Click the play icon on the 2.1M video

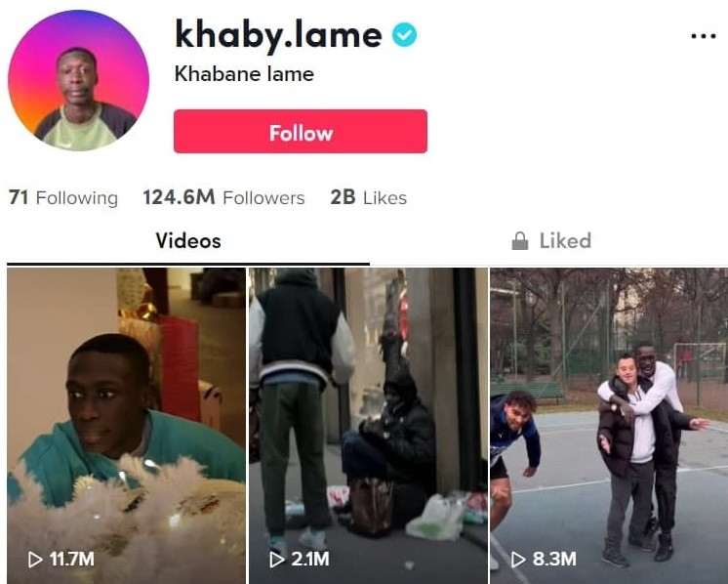point(277,560)
